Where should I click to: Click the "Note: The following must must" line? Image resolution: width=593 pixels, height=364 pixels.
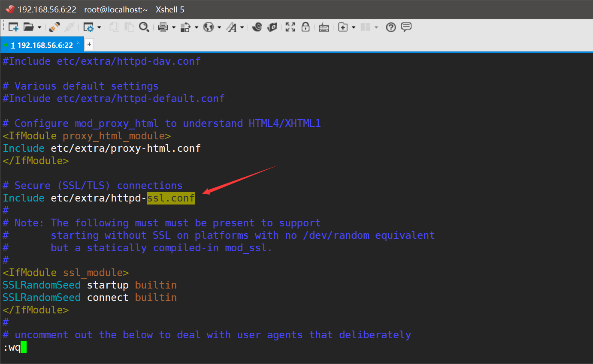(162, 223)
